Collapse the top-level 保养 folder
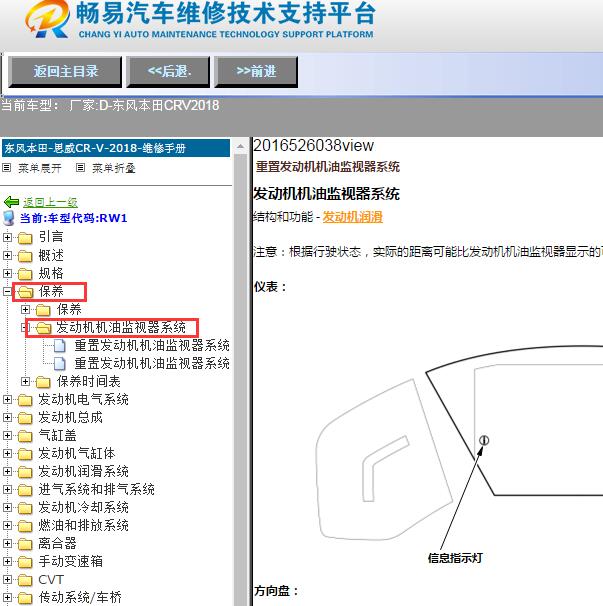Screen dimensions: 603x606 point(7,291)
